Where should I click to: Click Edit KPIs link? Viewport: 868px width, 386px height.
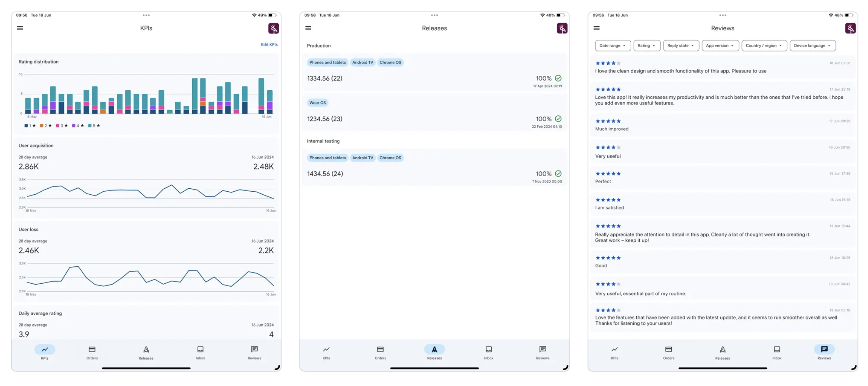point(269,44)
